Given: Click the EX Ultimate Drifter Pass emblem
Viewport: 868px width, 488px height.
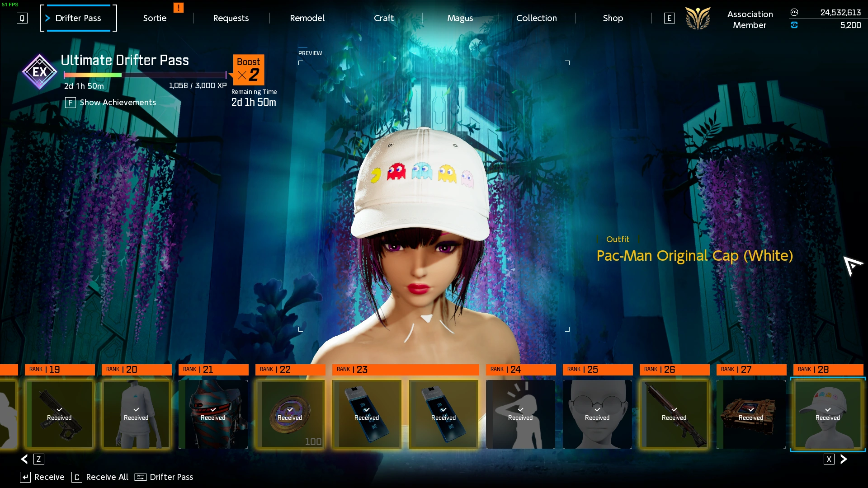Looking at the screenshot, I should click(x=40, y=72).
